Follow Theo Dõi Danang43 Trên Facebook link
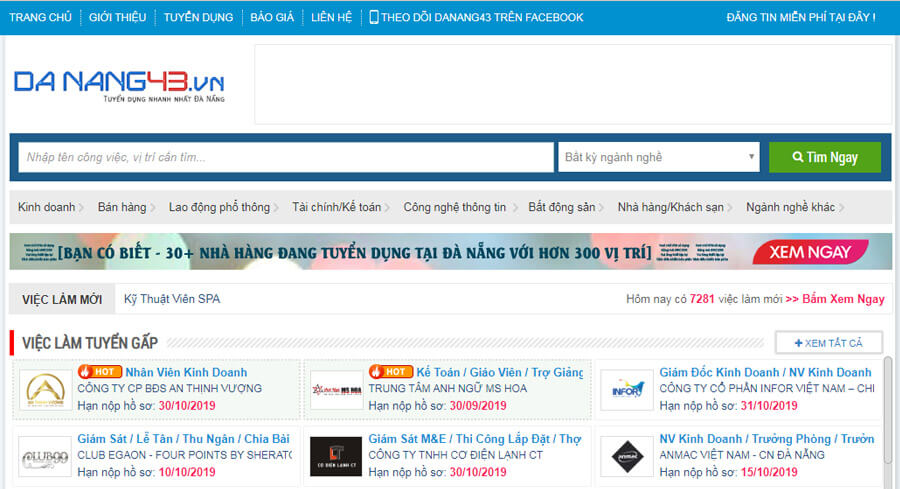900x489 pixels. [476, 17]
